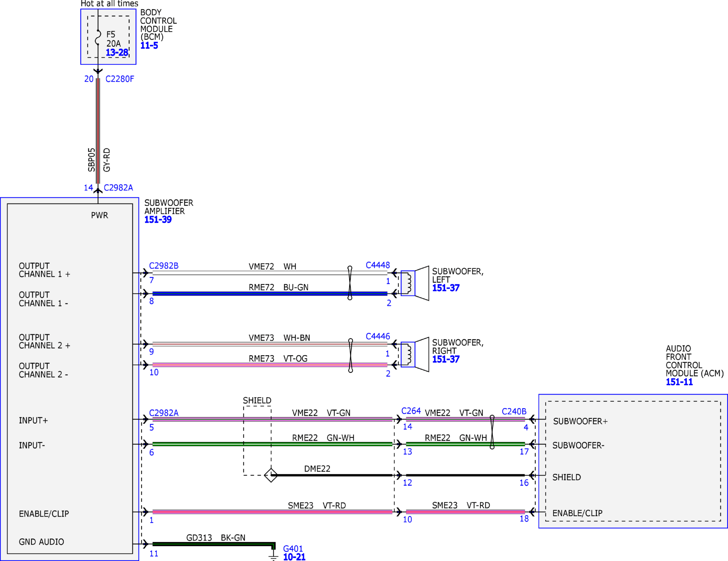Select the SBP05 vertical wire label

coord(91,160)
